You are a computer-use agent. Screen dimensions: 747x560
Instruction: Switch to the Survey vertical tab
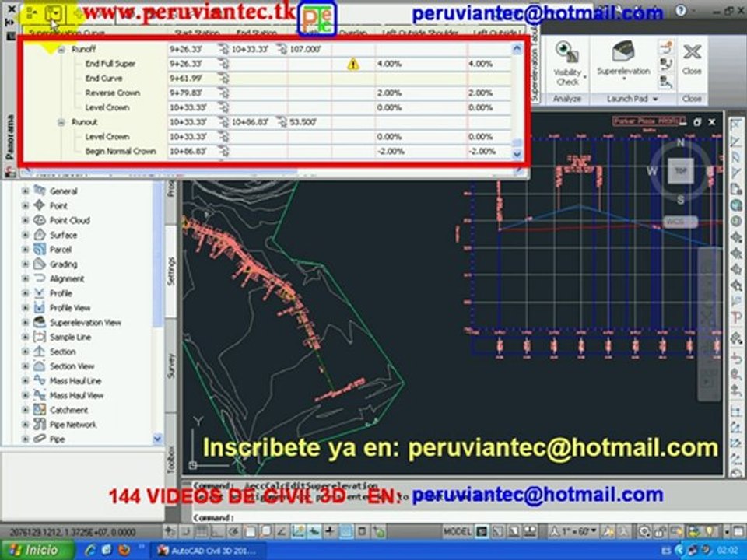(x=170, y=366)
